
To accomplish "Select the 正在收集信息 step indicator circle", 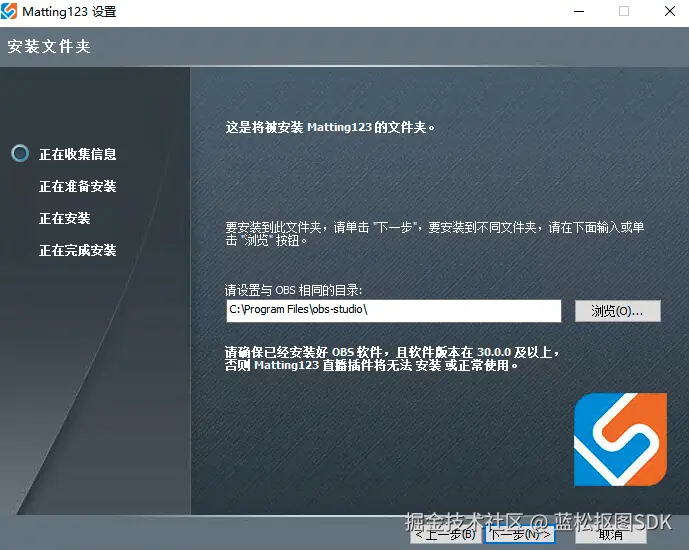I will tap(20, 153).
